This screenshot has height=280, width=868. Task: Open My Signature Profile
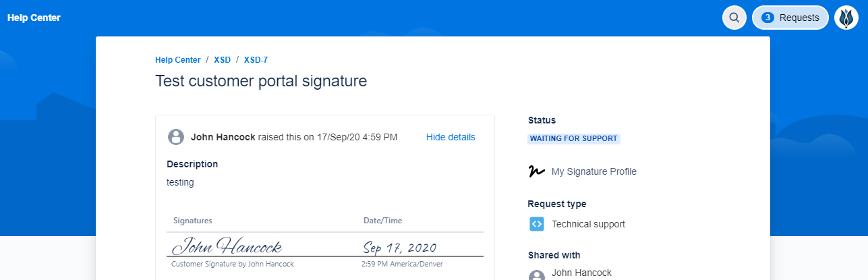(x=594, y=171)
